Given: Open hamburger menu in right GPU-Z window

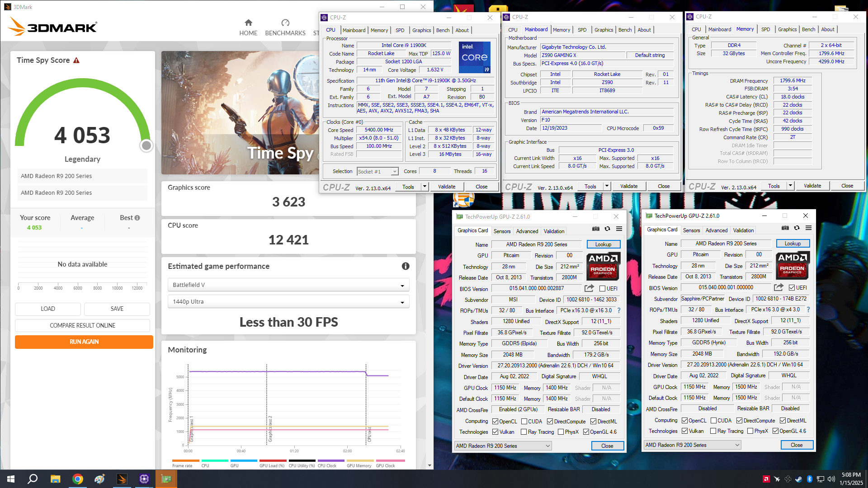Looking at the screenshot, I should click(809, 228).
